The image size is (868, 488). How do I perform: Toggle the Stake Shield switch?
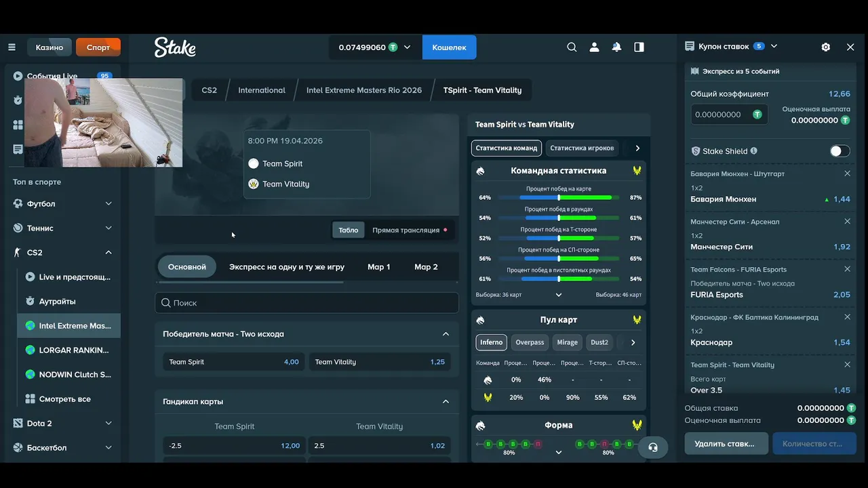[x=840, y=151]
